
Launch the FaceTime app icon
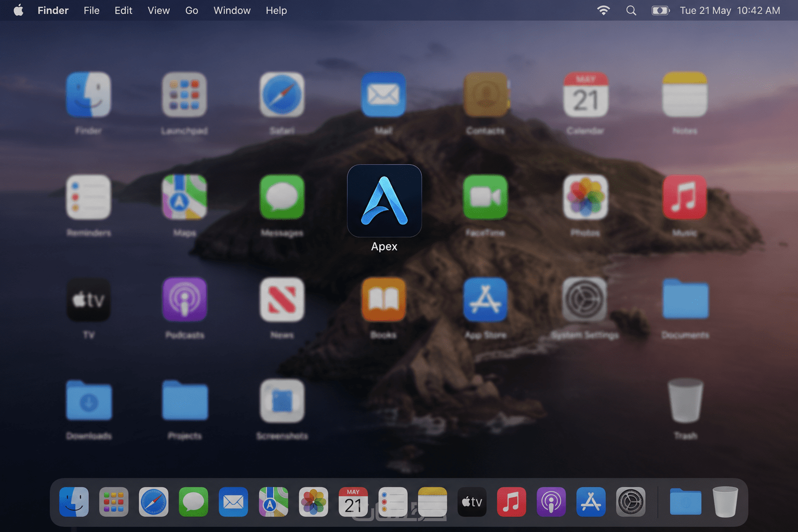pyautogui.click(x=485, y=197)
